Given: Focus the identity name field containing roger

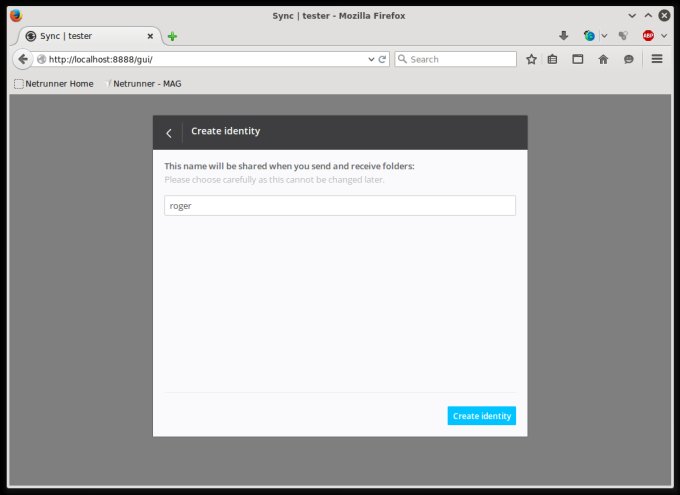Looking at the screenshot, I should 340,206.
